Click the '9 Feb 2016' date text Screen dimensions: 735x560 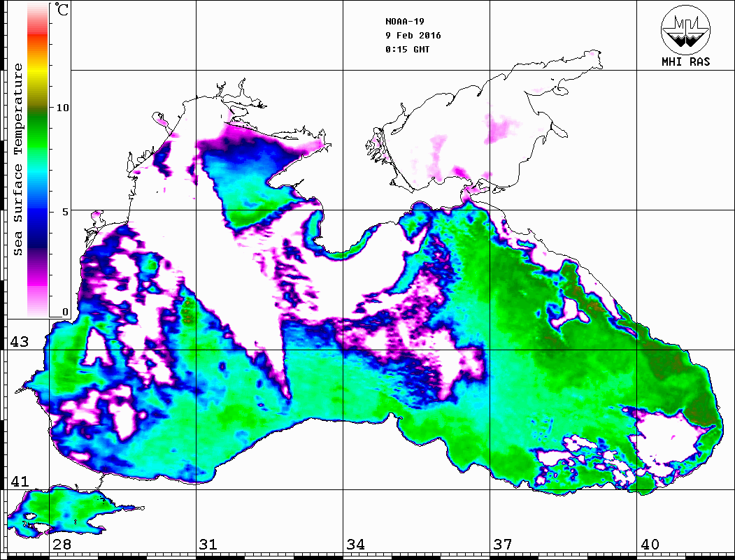413,36
